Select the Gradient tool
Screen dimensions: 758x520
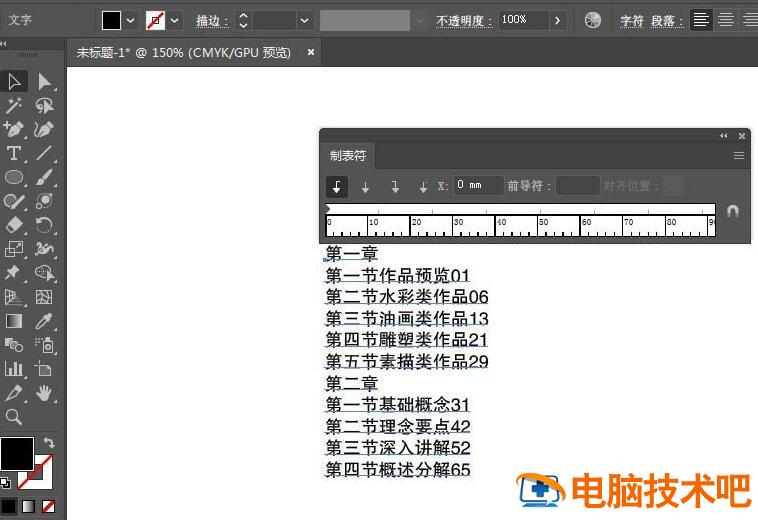(14, 321)
